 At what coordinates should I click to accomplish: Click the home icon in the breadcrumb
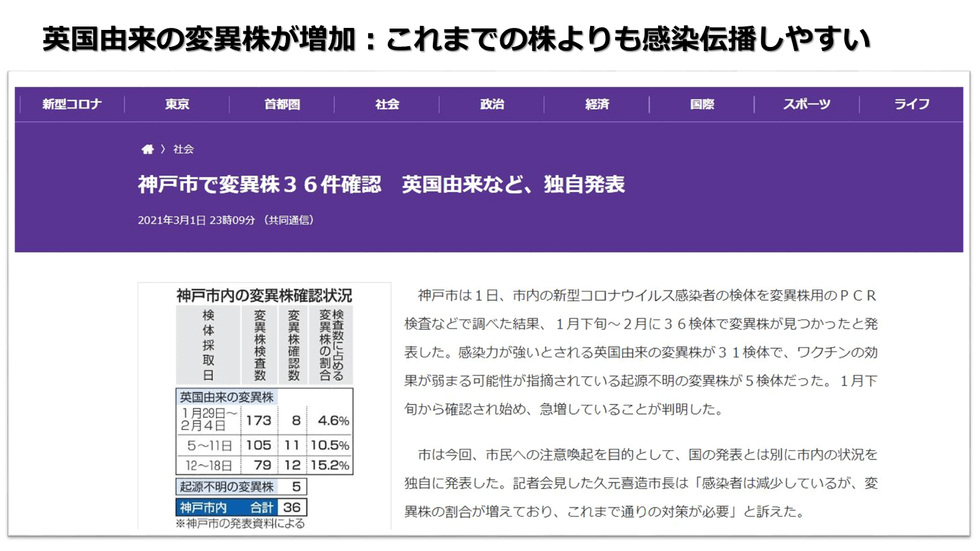pyautogui.click(x=147, y=150)
